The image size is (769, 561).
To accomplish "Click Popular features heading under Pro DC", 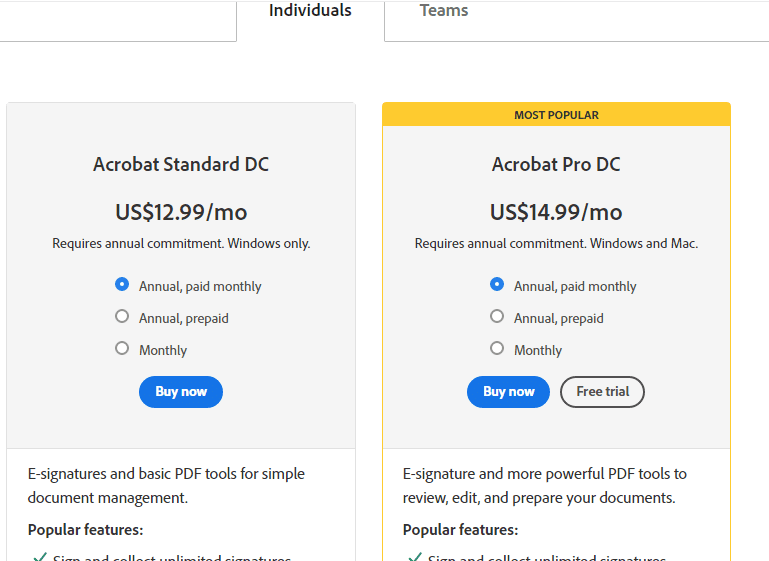I will pos(461,530).
